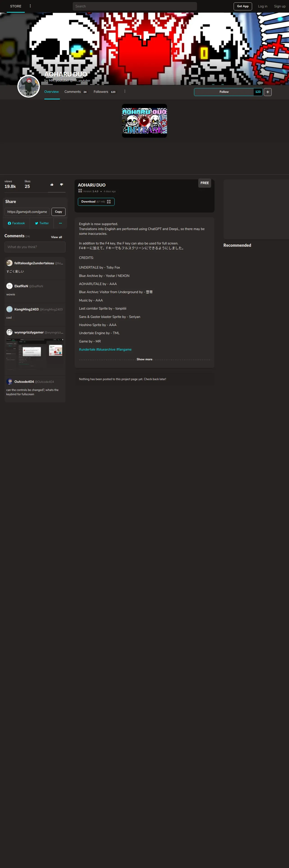The width and height of the screenshot is (289, 868).
Task: Open KongMing2403's avatar
Action: coord(9,309)
